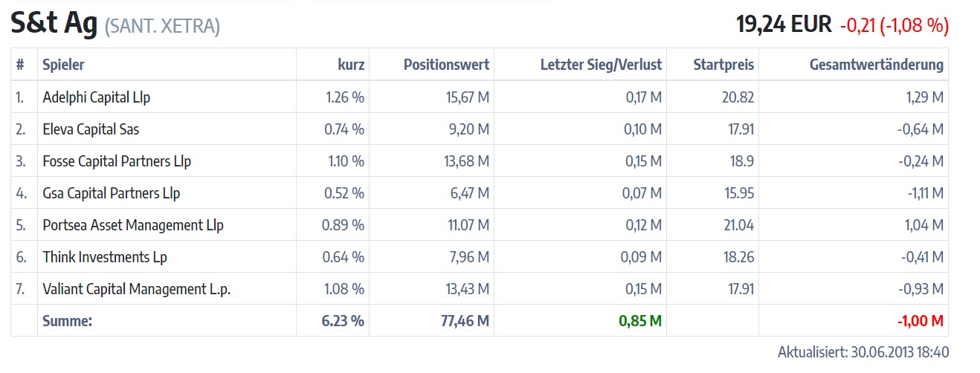Click the # column header
This screenshot has width=980, height=373.
click(x=20, y=65)
